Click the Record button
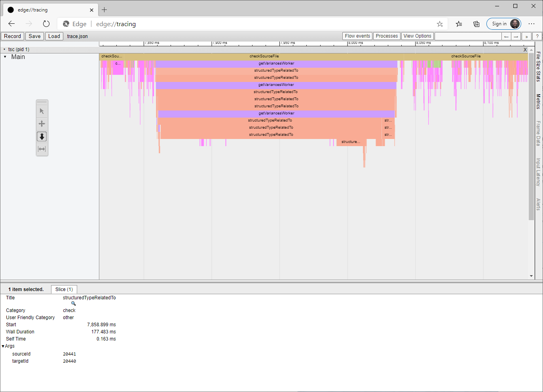This screenshot has height=392, width=543. [x=12, y=36]
